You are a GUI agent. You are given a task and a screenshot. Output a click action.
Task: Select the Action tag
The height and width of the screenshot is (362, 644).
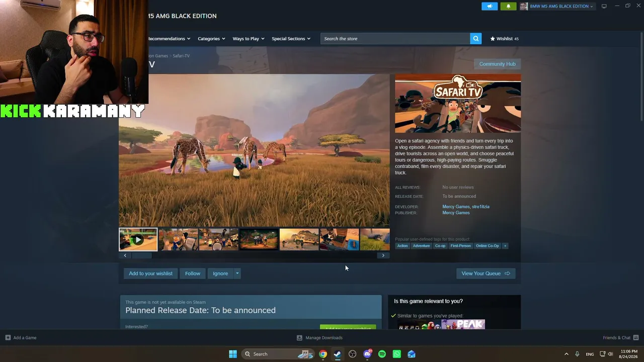(x=403, y=246)
